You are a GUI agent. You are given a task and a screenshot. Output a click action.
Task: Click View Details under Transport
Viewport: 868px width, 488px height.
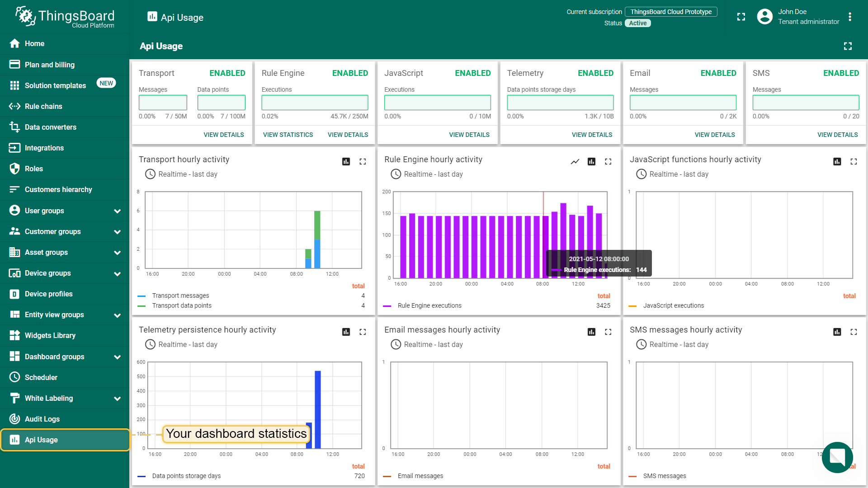[x=224, y=135]
